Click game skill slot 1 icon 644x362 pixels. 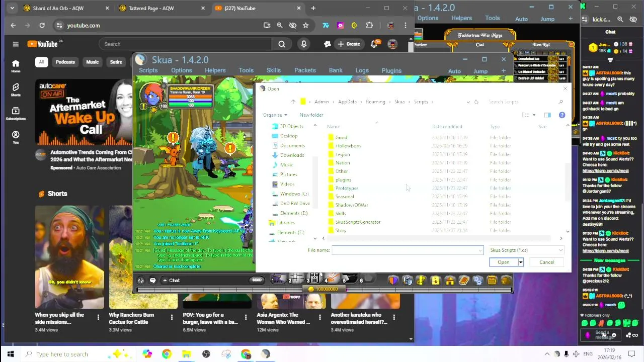click(279, 280)
